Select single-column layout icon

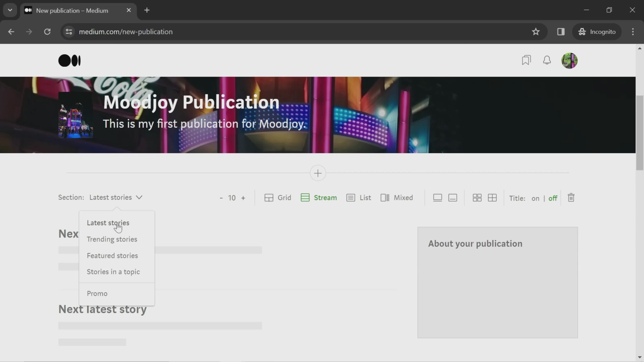coord(437,198)
